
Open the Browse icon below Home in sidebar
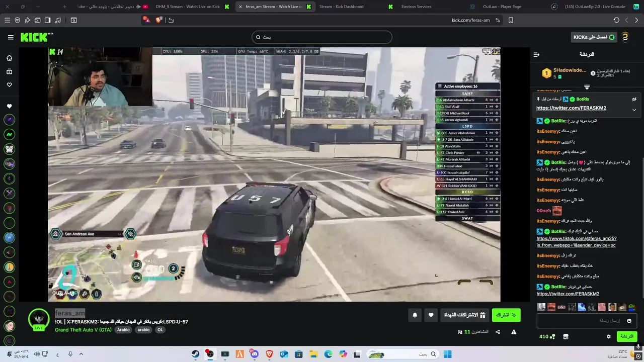pos(9,71)
